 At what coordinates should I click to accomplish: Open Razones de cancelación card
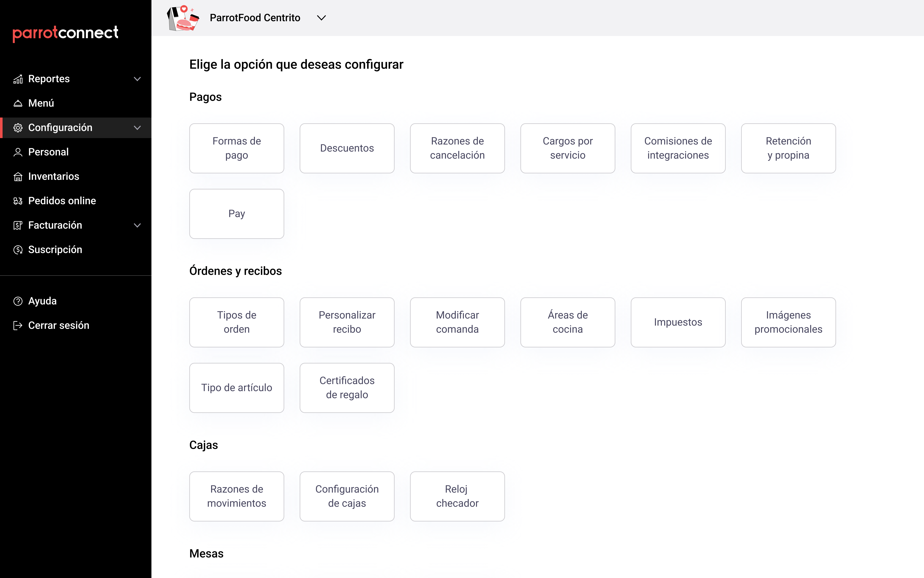pos(457,148)
